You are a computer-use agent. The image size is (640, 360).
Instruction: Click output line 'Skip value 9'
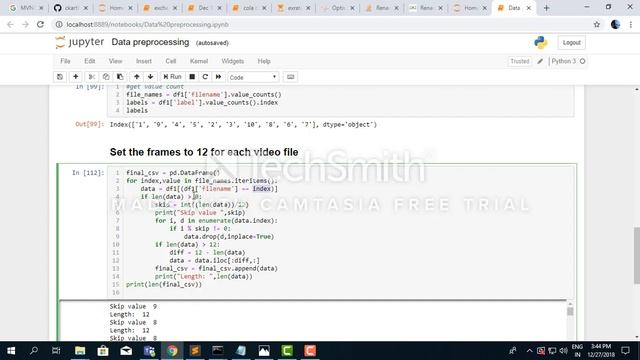(133, 307)
